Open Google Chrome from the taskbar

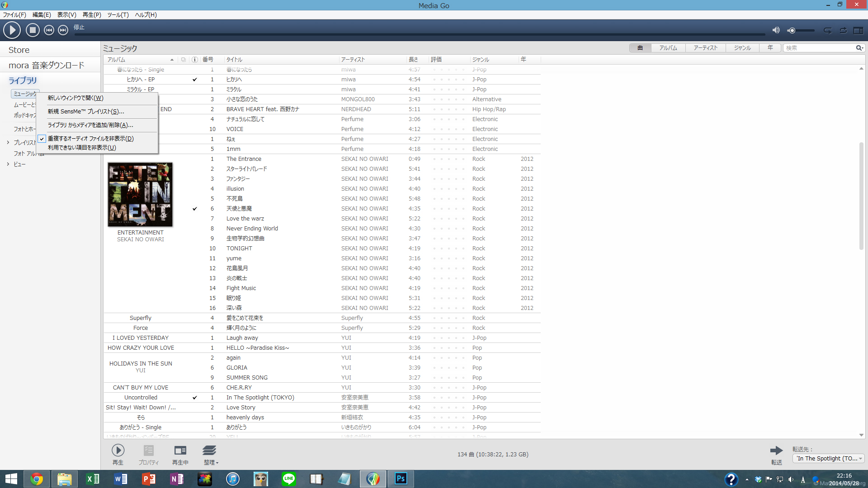tap(37, 479)
